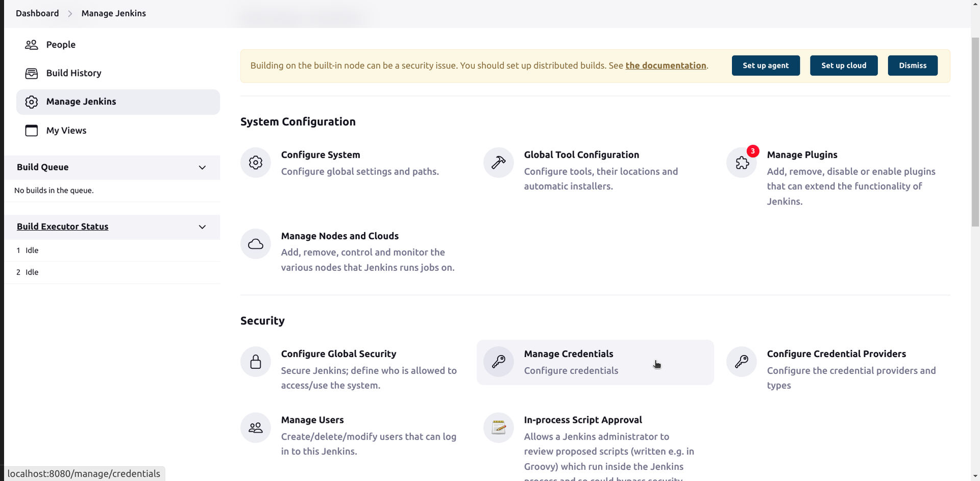
Task: Click the My Views window icon
Action: point(32,131)
